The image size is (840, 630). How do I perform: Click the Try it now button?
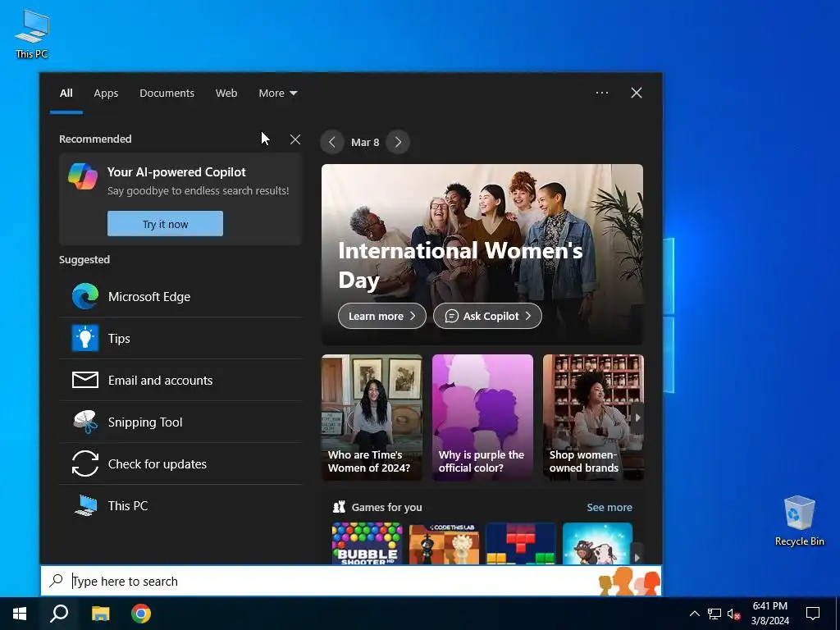pos(165,223)
